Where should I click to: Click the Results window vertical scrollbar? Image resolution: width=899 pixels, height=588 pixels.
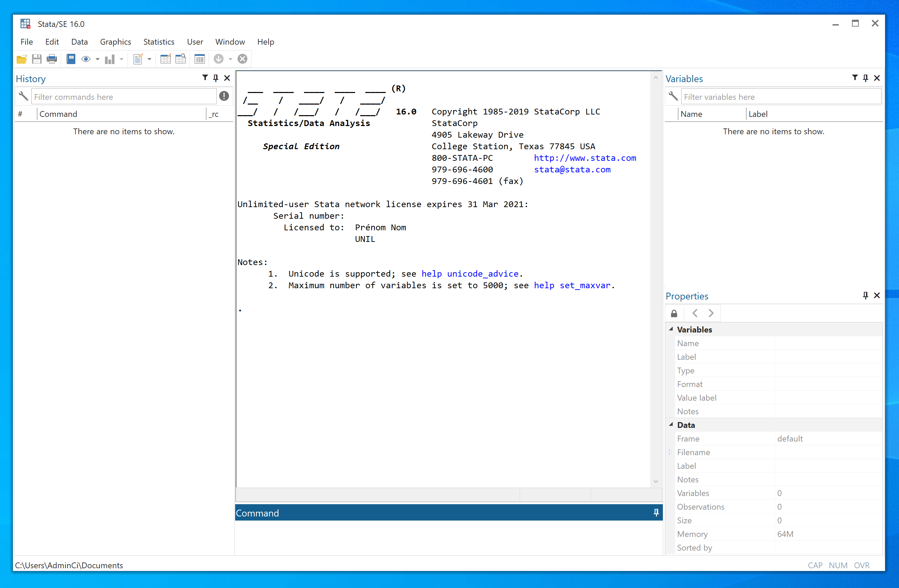coord(656,279)
